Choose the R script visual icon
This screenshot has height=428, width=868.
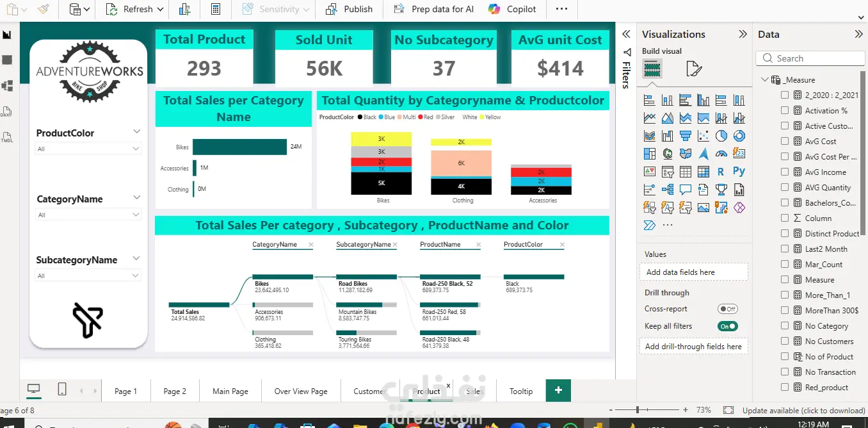721,171
